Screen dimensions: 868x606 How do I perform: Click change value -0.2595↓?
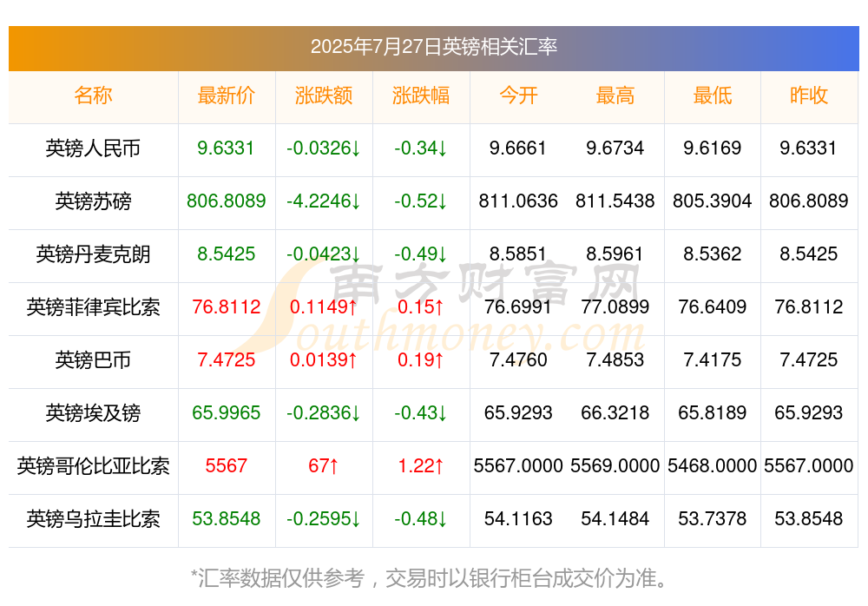pyautogui.click(x=324, y=518)
